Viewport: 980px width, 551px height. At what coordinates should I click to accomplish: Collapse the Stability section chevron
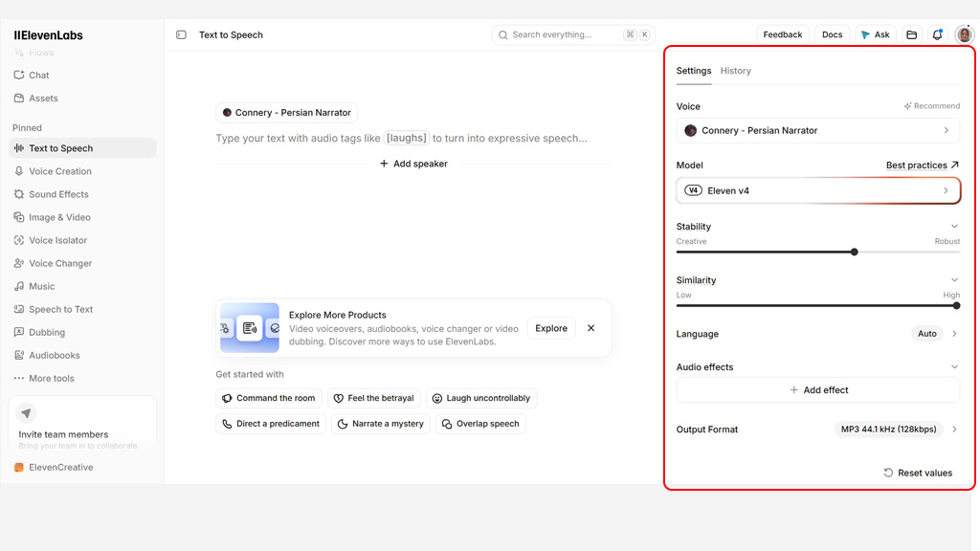click(x=954, y=226)
